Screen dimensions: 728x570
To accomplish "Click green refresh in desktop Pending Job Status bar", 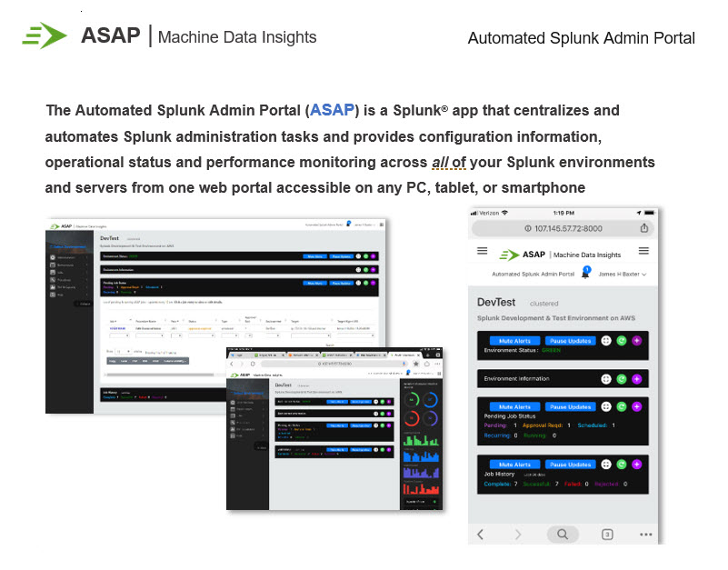I will pos(365,283).
